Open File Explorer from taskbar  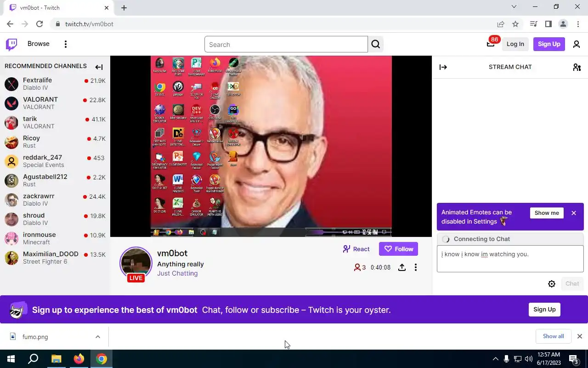coord(56,359)
